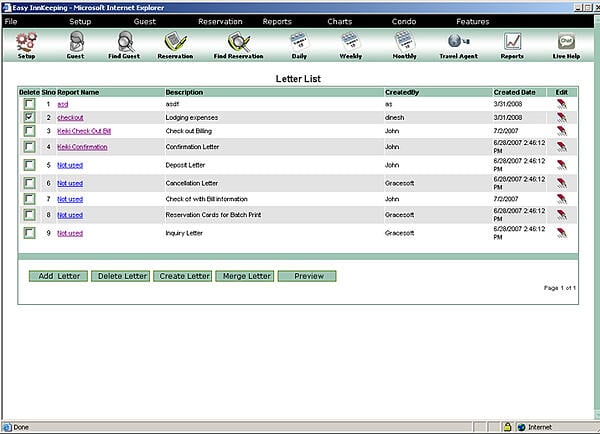This screenshot has height=434, width=600.
Task: Open the Check Out Bill link in row 3
Action: (x=84, y=131)
